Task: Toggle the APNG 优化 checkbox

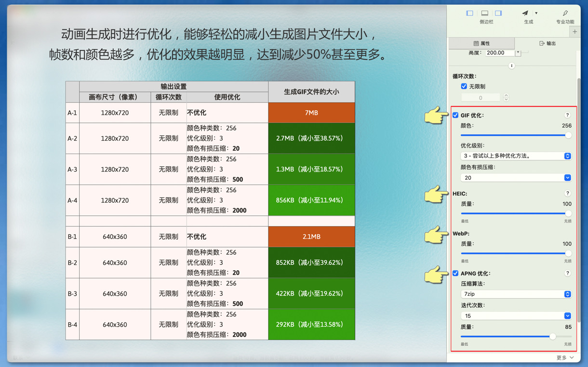Action: (455, 273)
